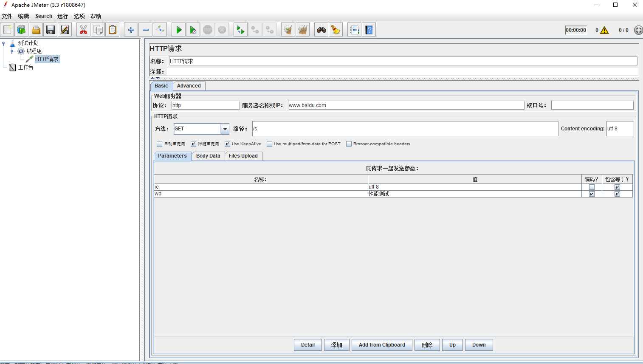Image resolution: width=643 pixels, height=364 pixels.
Task: Open the Templates icon in toolbar
Action: [x=22, y=30]
